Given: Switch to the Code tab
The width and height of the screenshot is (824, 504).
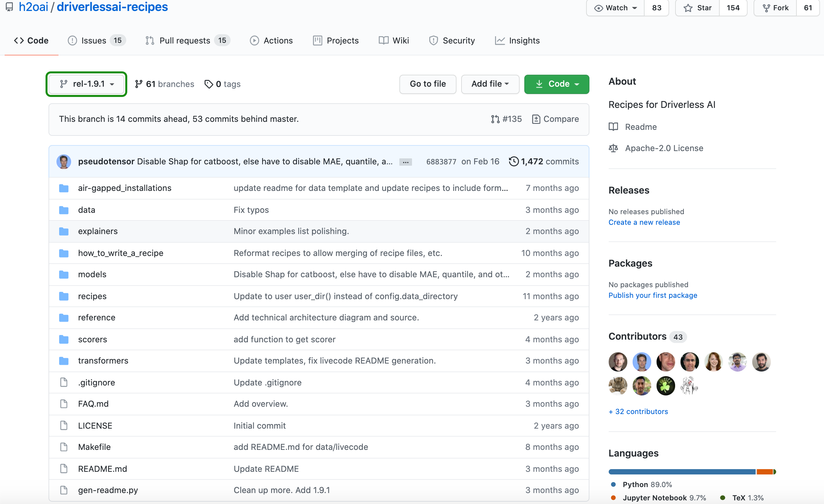Looking at the screenshot, I should [31, 41].
